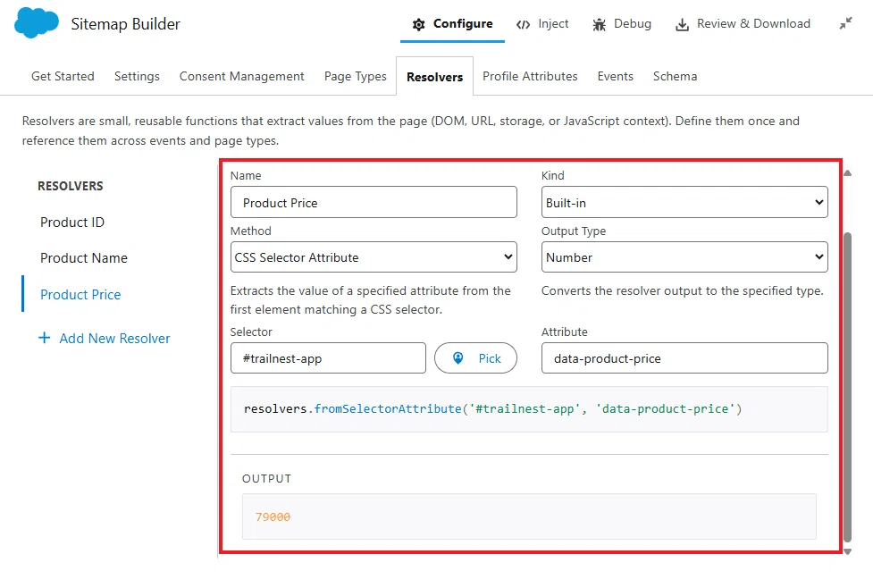Open the Consent Management tab
The height and width of the screenshot is (588, 873).
(241, 76)
